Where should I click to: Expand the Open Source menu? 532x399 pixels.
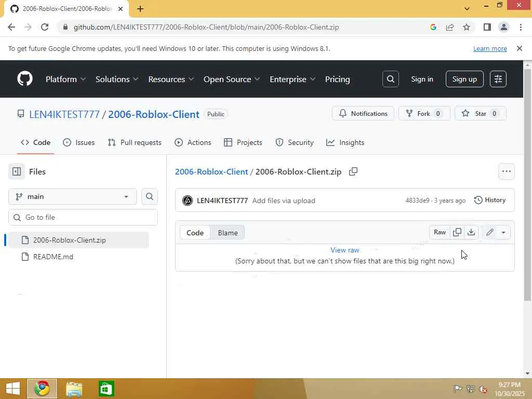[232, 79]
